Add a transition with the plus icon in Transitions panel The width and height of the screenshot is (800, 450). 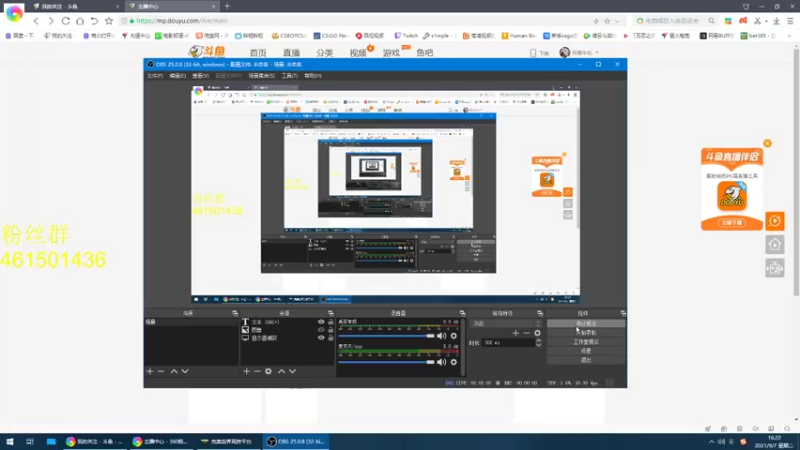pyautogui.click(x=516, y=333)
